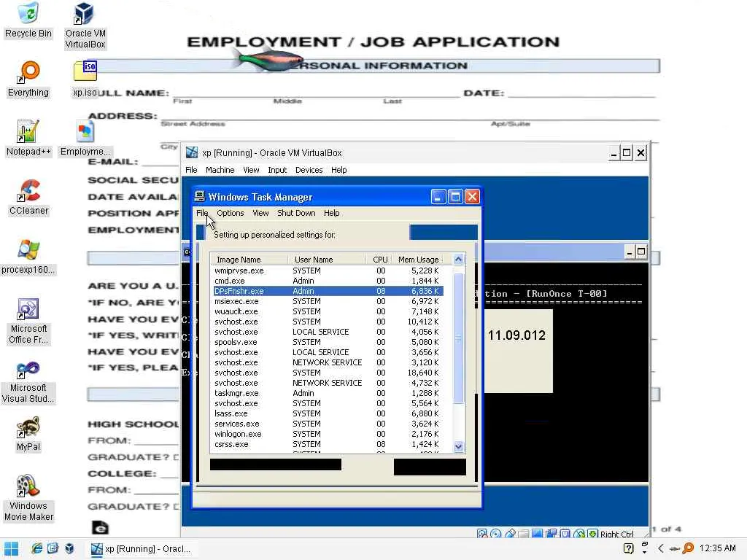Open Task Manager Shut Down menu
747x560 pixels.
click(x=296, y=213)
